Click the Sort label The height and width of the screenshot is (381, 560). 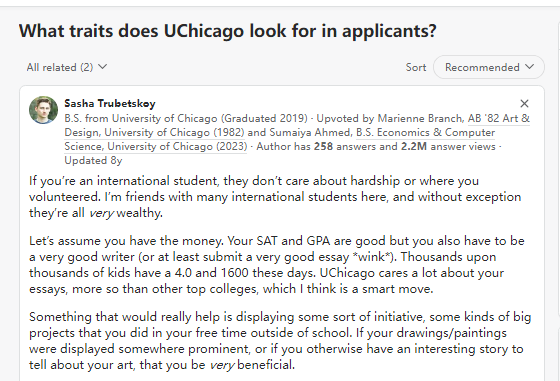pyautogui.click(x=416, y=67)
